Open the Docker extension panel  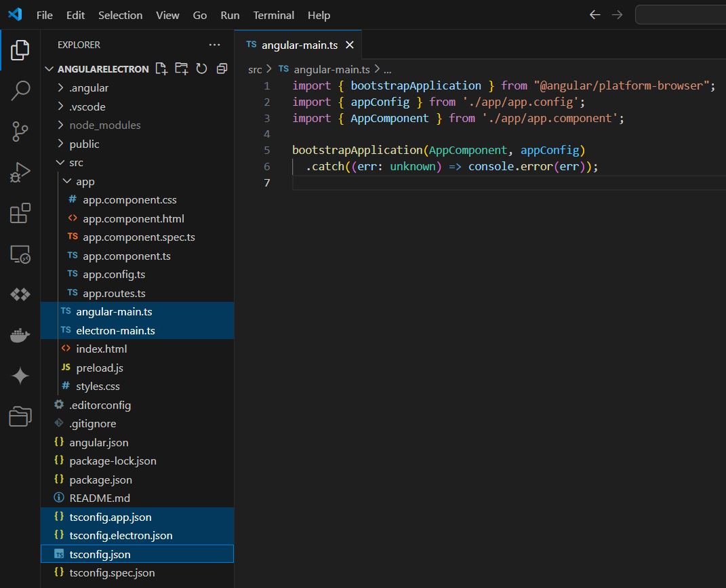[x=20, y=335]
